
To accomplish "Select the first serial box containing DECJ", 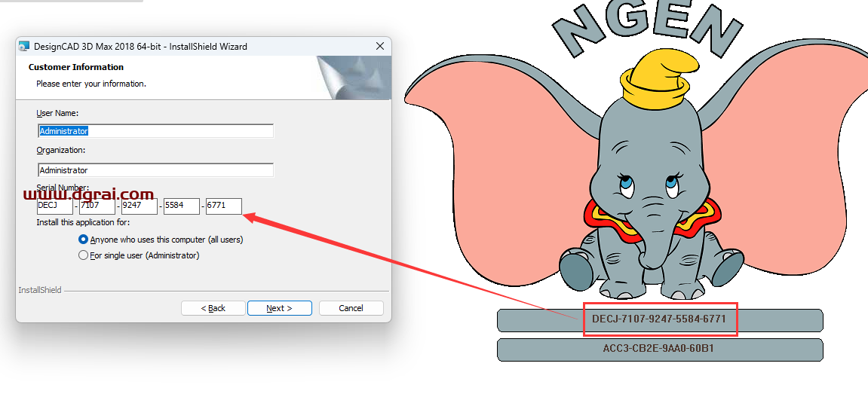I will pyautogui.click(x=54, y=206).
